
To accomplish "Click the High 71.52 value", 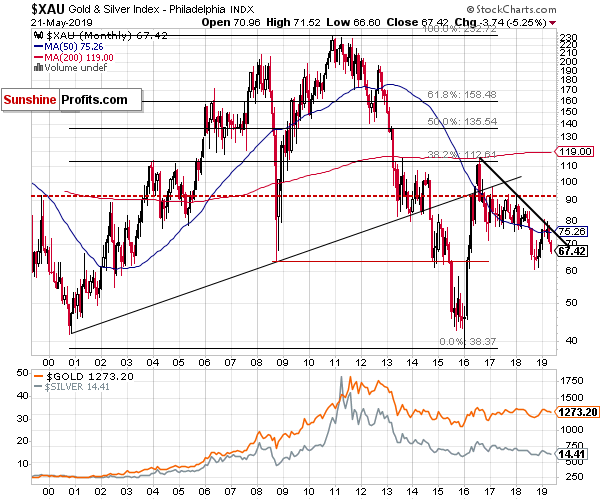I will 293,22.
